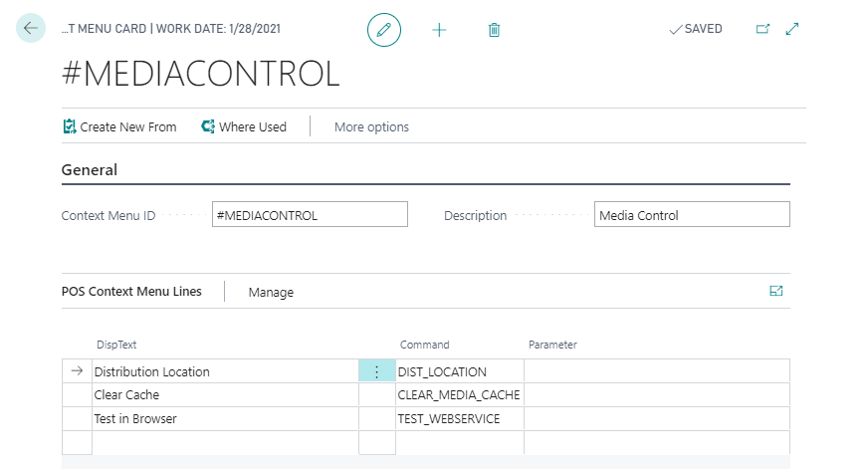Click Where Used action
Viewport: 868px width, 469px height.
pyautogui.click(x=244, y=126)
